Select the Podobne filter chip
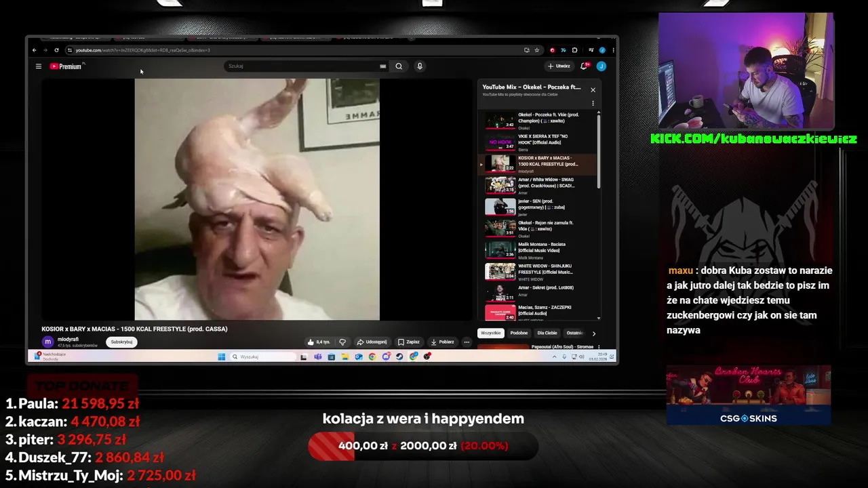Viewport: 868px width, 488px height. pyautogui.click(x=519, y=333)
